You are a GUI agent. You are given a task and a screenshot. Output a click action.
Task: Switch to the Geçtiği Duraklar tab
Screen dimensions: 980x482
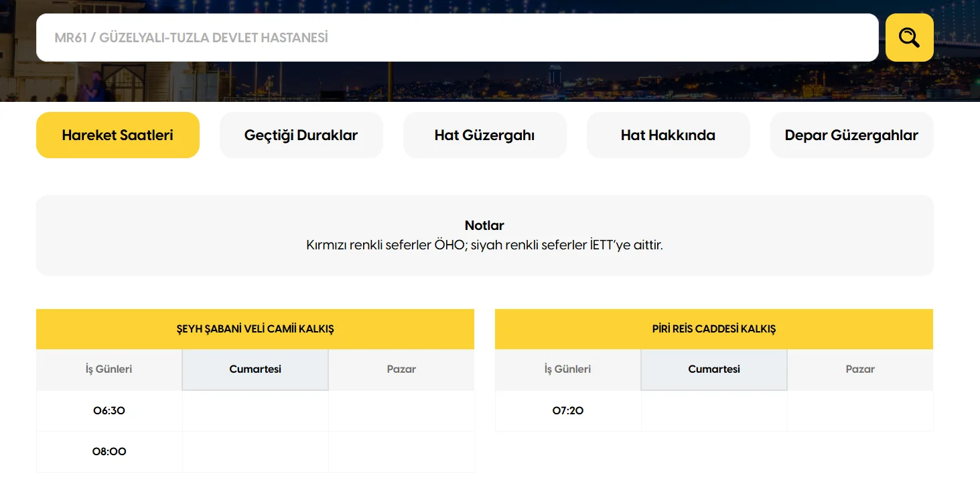pos(301,135)
